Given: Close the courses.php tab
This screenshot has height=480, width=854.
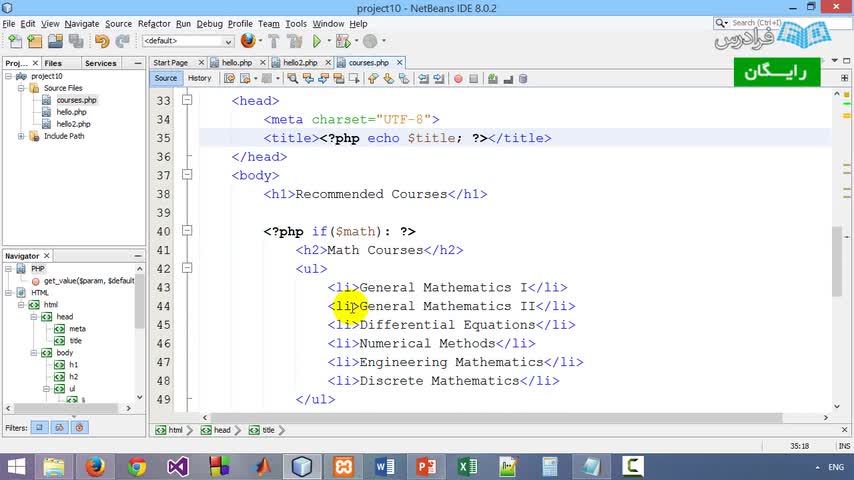Looking at the screenshot, I should [399, 63].
